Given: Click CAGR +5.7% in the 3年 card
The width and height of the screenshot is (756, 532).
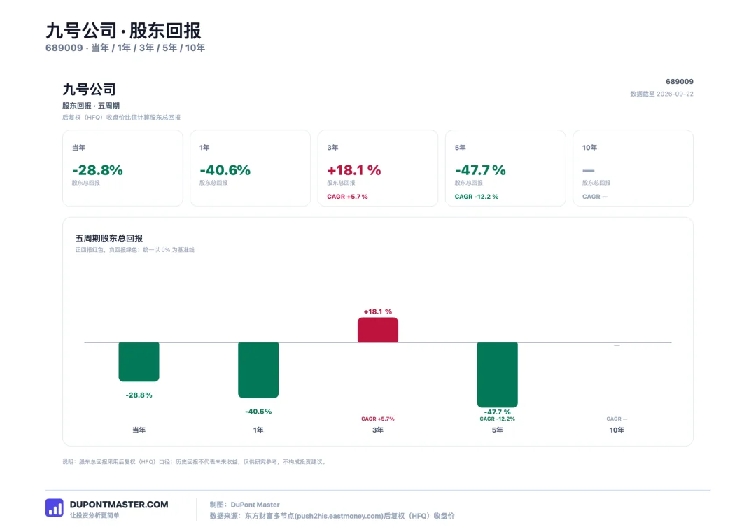Looking at the screenshot, I should (347, 196).
